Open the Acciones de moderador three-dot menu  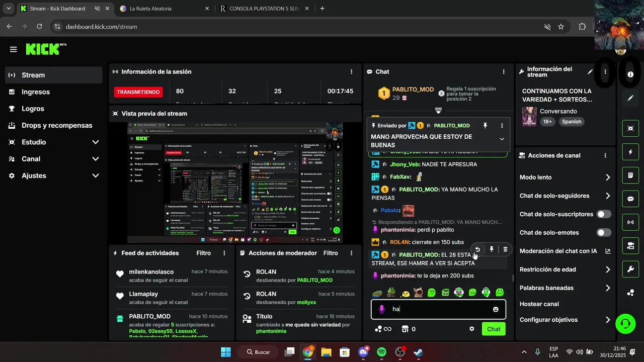click(351, 253)
